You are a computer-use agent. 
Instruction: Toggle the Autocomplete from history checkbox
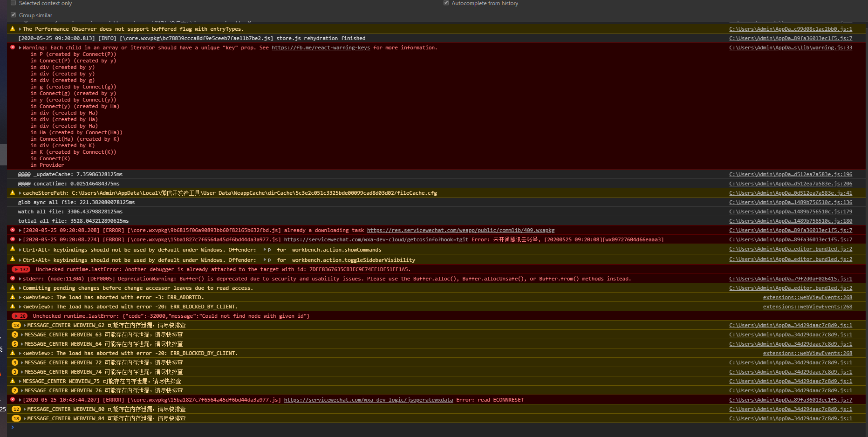click(x=446, y=3)
